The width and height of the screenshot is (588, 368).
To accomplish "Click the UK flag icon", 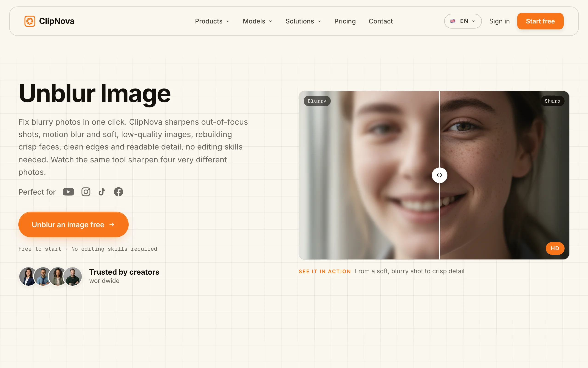I will coord(453,21).
